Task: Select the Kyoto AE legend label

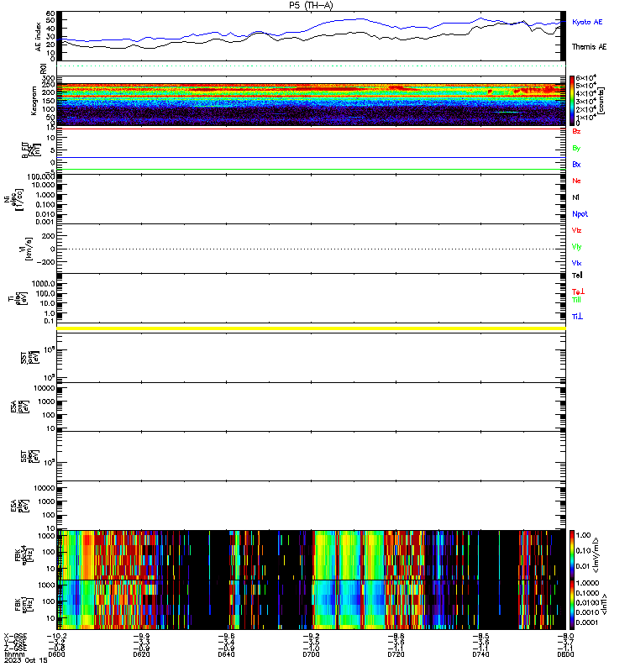Action: [586, 22]
